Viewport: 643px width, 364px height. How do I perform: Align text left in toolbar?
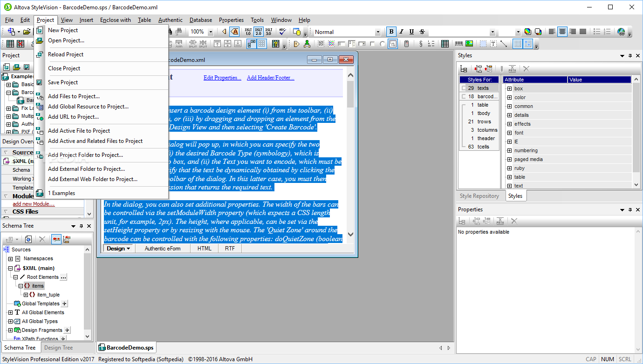coord(552,32)
